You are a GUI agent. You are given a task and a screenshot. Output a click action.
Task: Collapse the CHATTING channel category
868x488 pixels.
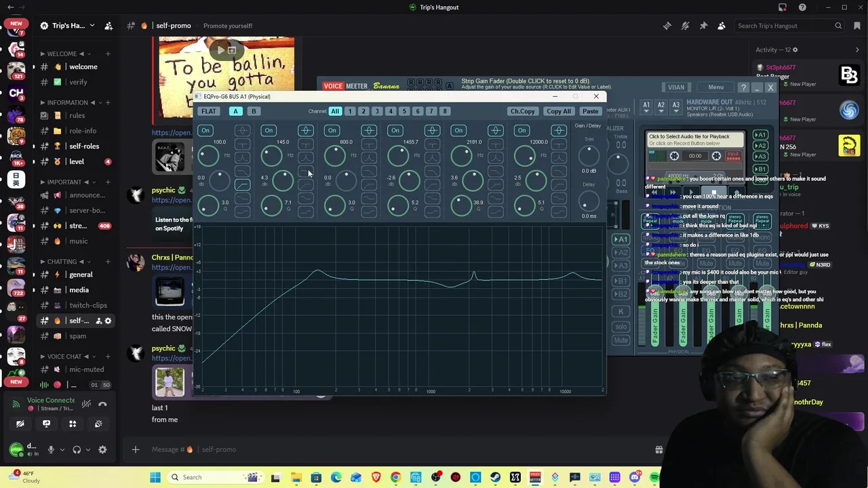(66, 261)
